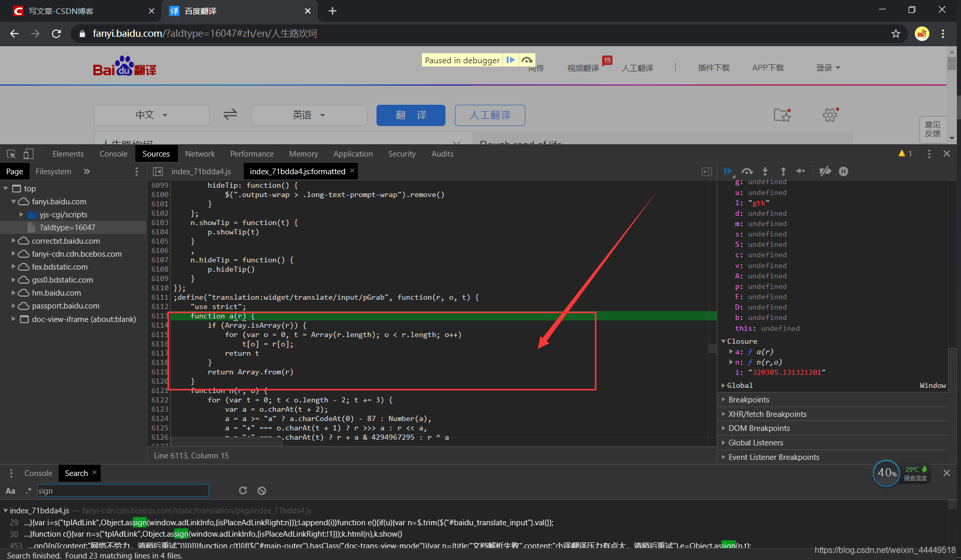Viewport: 961px width, 560px height.
Task: Bookmark page with star icon
Action: (x=896, y=34)
